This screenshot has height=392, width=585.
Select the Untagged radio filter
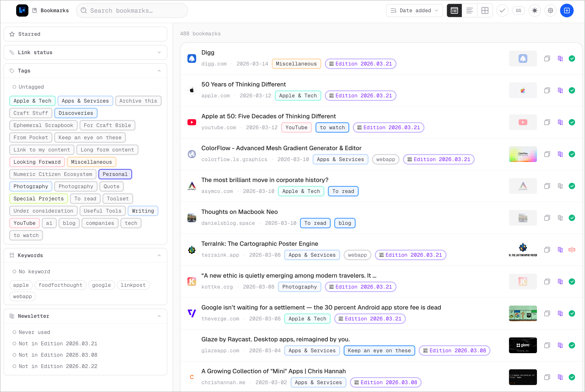(x=14, y=87)
